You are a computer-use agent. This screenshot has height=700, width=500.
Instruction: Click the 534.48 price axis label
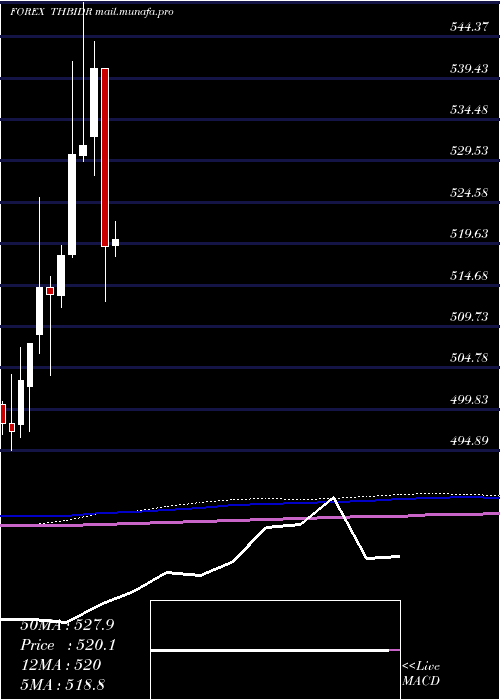pyautogui.click(x=469, y=110)
